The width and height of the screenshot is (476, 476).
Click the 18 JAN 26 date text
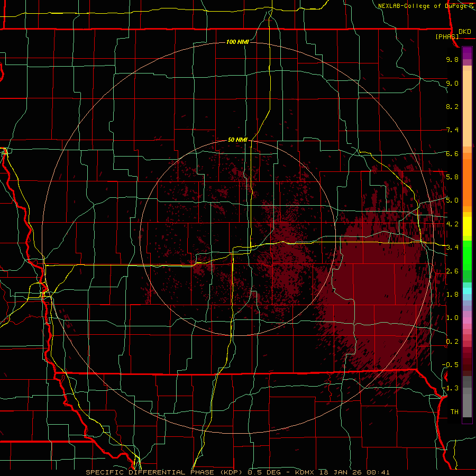(340, 472)
